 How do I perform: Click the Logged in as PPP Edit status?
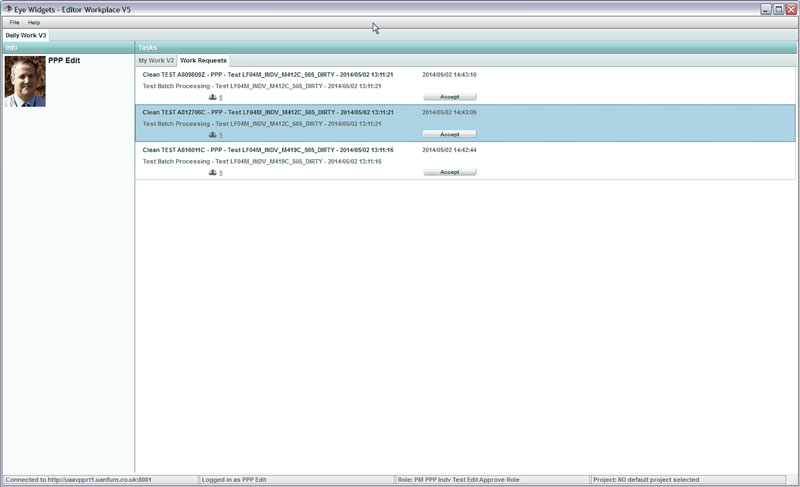[296, 479]
